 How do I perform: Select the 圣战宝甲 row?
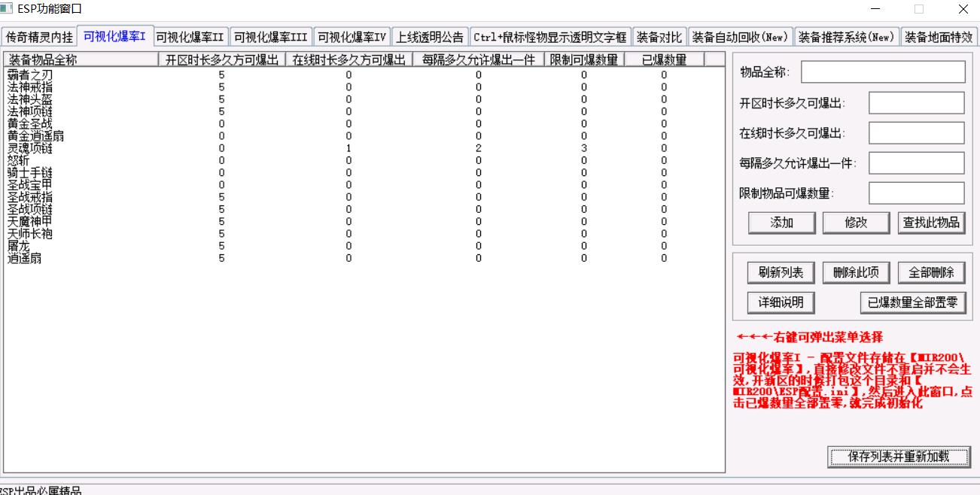364,184
